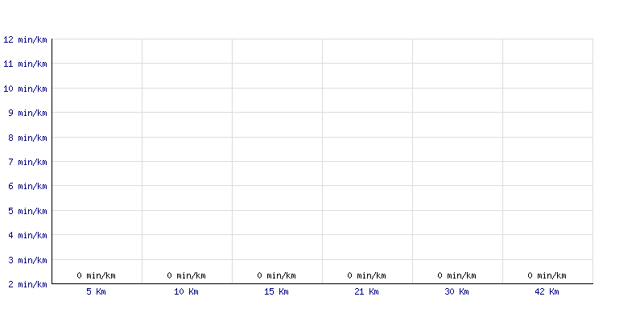This screenshot has height=322, width=644.
Task: Click the 0 min/km value above 5 Km
Action: click(96, 275)
